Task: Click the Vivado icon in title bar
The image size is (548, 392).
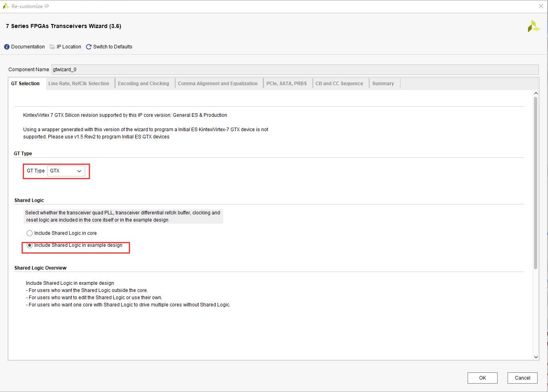Action: [6, 6]
